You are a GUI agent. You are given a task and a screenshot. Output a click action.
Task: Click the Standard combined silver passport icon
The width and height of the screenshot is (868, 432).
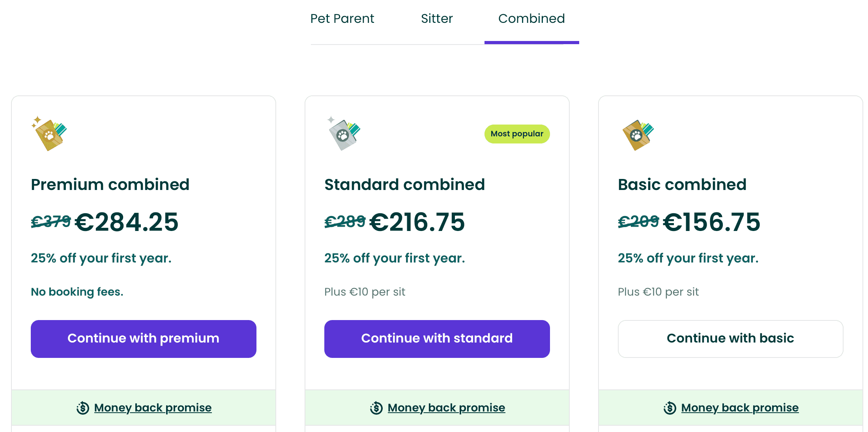click(x=344, y=134)
